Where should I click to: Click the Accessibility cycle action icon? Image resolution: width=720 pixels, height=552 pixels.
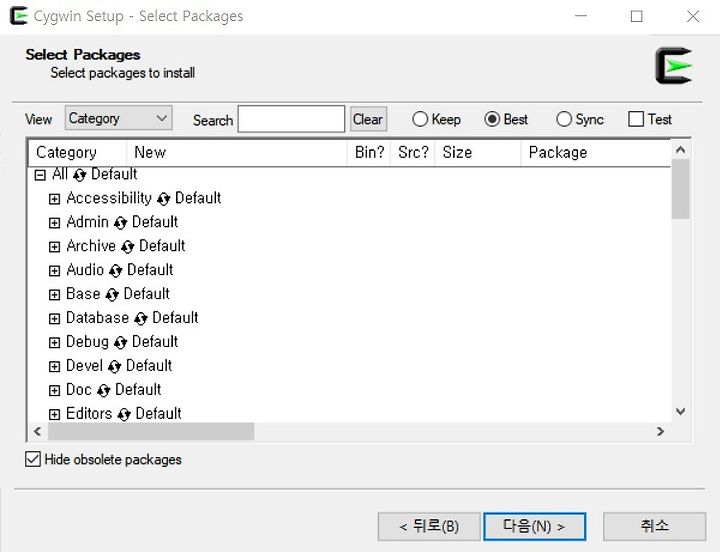coord(163,199)
